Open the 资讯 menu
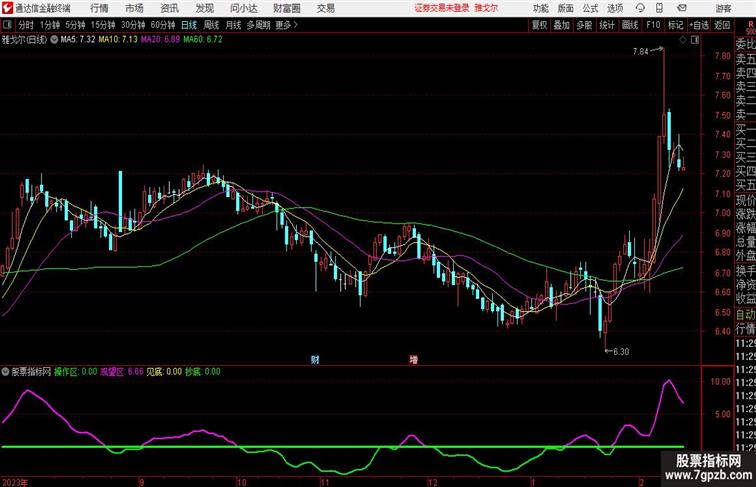 click(x=170, y=8)
